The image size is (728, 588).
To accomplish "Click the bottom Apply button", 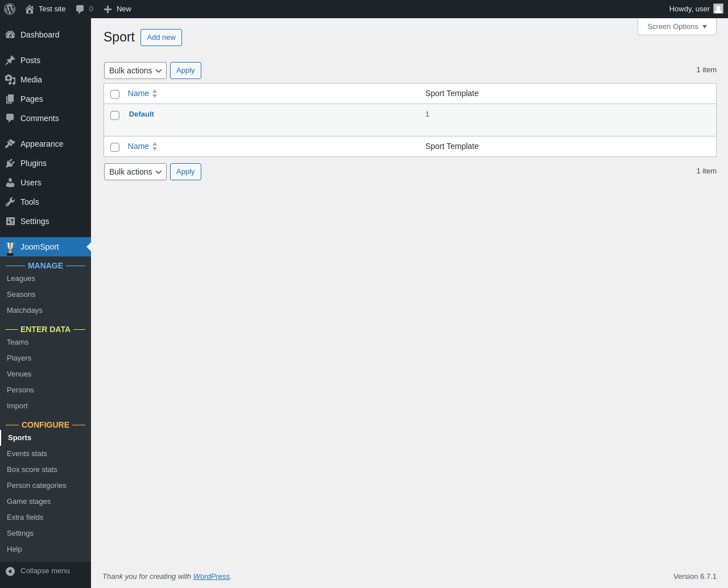I will coord(185,172).
